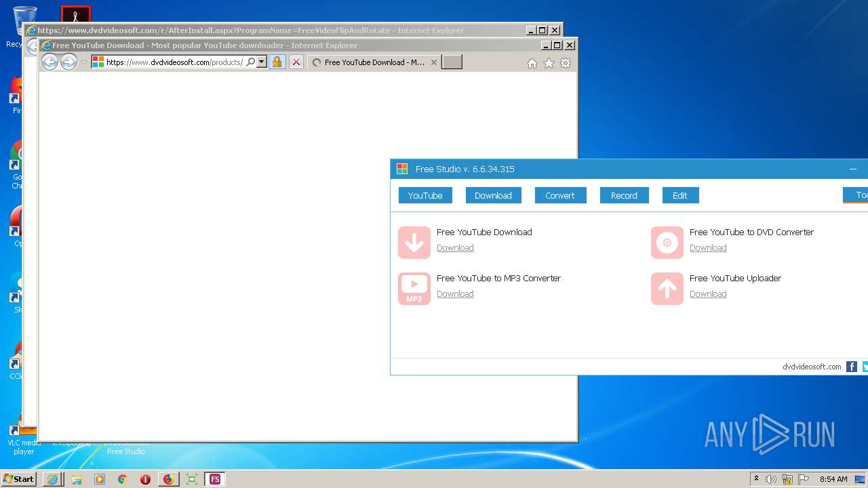Switch to Free Studio FS taskbar button

click(215, 479)
